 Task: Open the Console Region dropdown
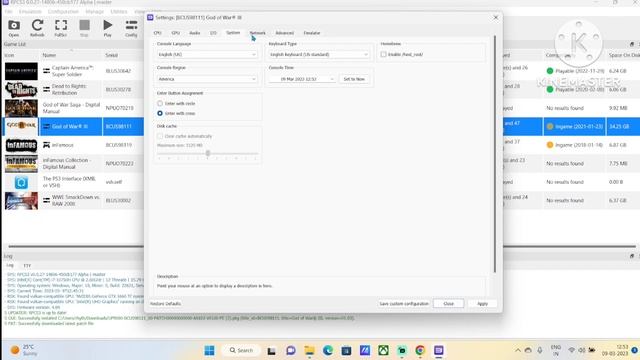207,79
